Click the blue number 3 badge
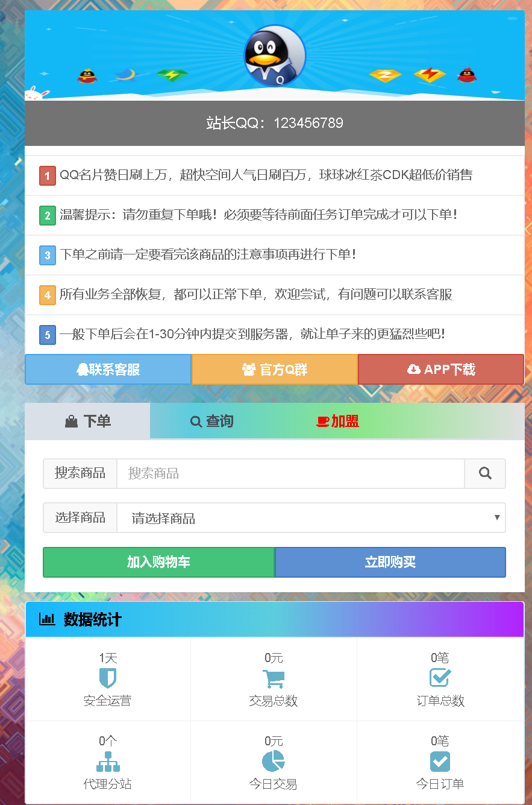Image resolution: width=532 pixels, height=805 pixels. [x=48, y=255]
